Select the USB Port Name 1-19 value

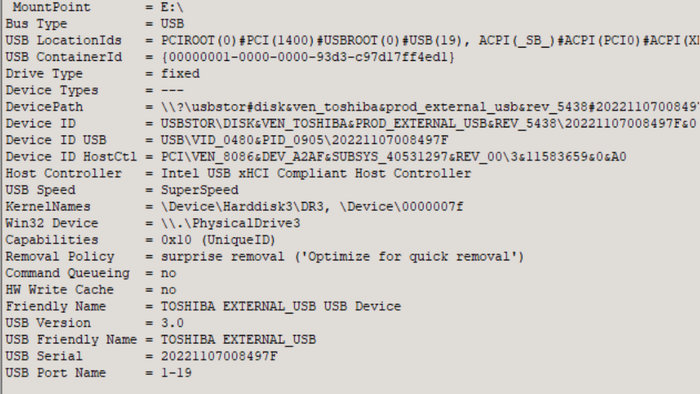pos(176,373)
